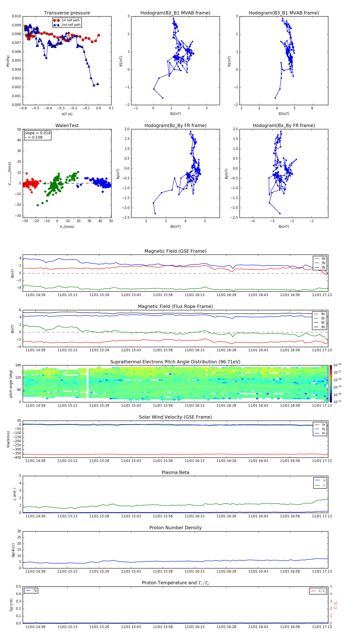Click the 'Bz(nT)' axis label
Screen dimensions: 351x644
point(175,227)
